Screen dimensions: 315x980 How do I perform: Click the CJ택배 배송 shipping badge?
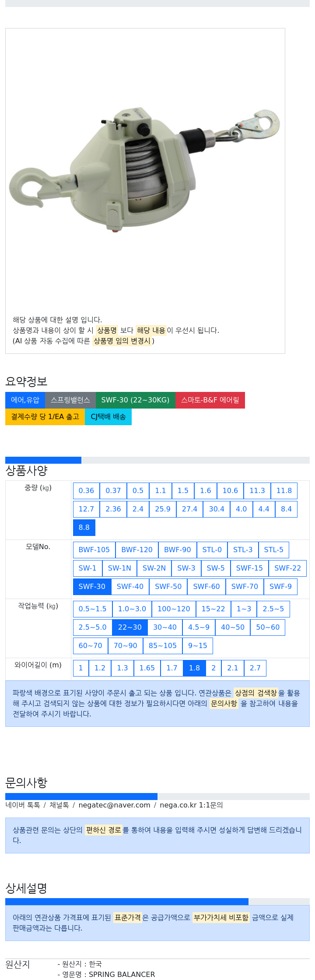coord(108,416)
